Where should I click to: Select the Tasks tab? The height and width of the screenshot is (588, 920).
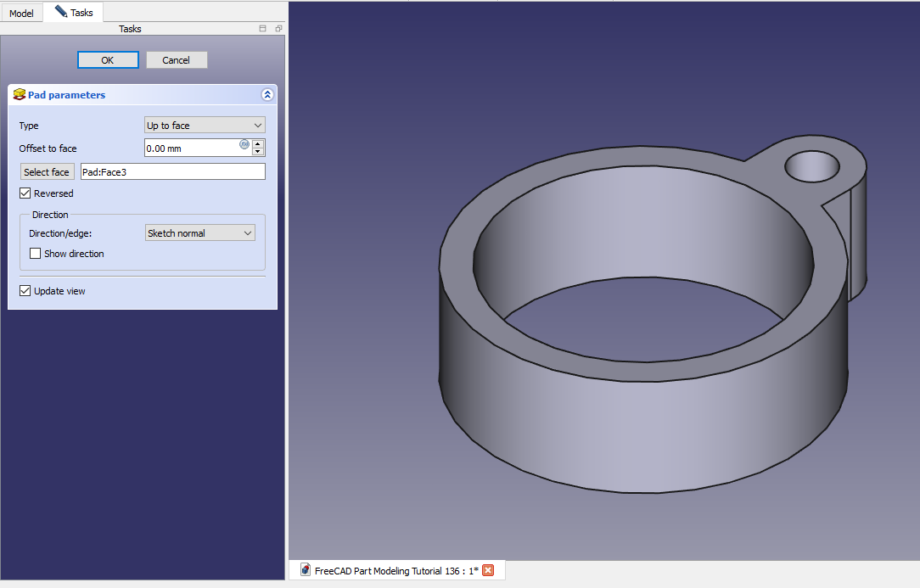pos(74,13)
